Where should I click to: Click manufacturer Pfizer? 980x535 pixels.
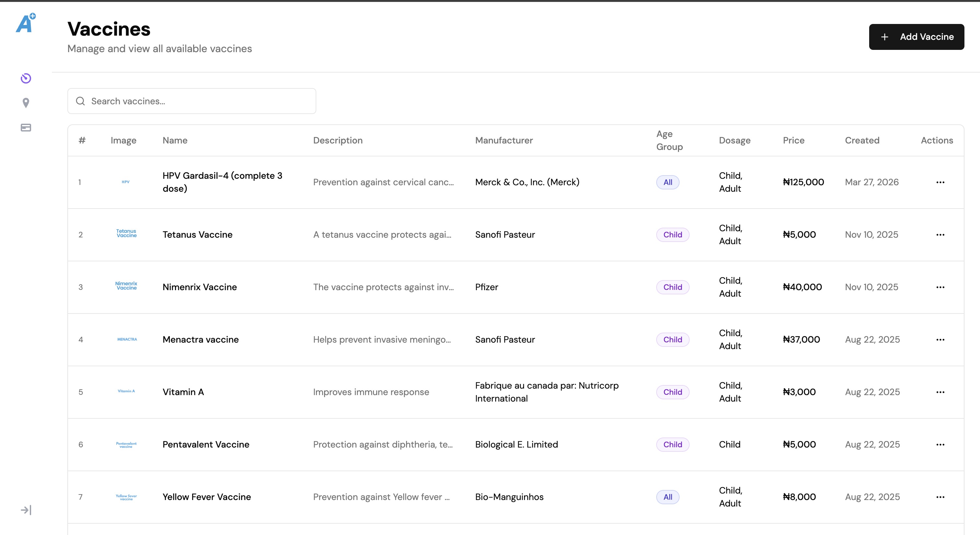coord(486,287)
